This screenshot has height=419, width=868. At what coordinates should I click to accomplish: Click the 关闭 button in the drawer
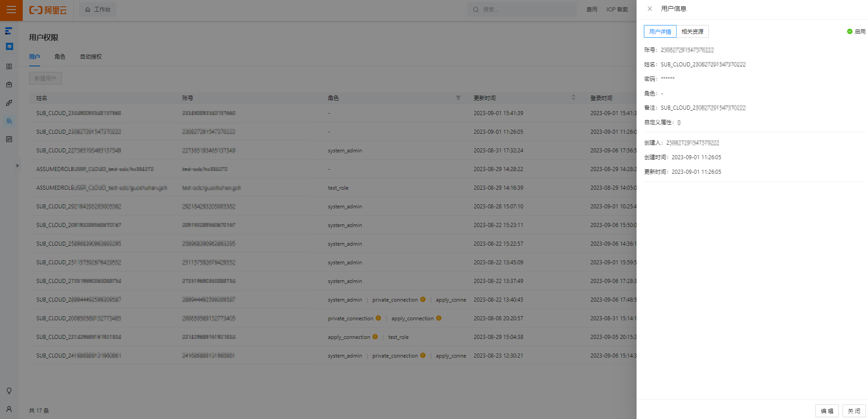tap(854, 411)
